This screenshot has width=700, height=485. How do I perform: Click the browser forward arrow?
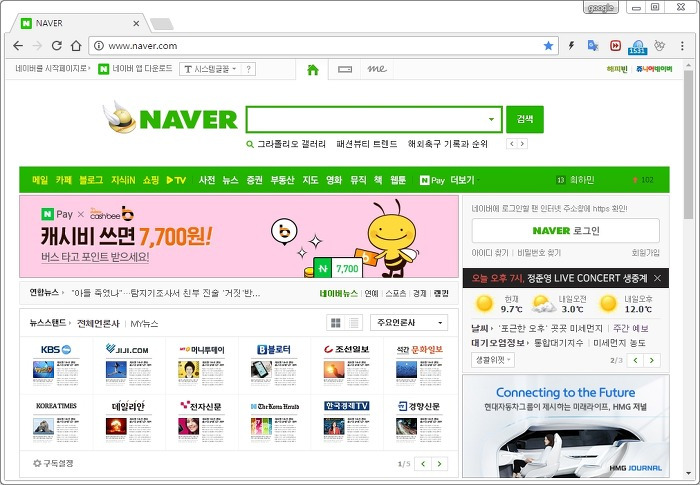(x=38, y=46)
